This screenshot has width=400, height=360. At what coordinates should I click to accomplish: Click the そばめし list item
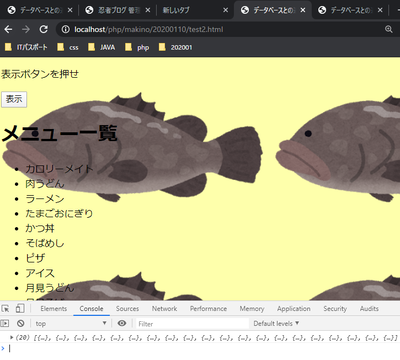coord(45,243)
